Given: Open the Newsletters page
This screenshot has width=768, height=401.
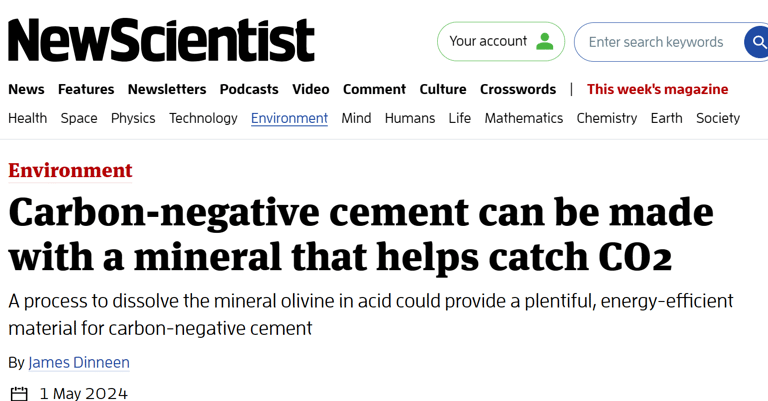Looking at the screenshot, I should (167, 89).
